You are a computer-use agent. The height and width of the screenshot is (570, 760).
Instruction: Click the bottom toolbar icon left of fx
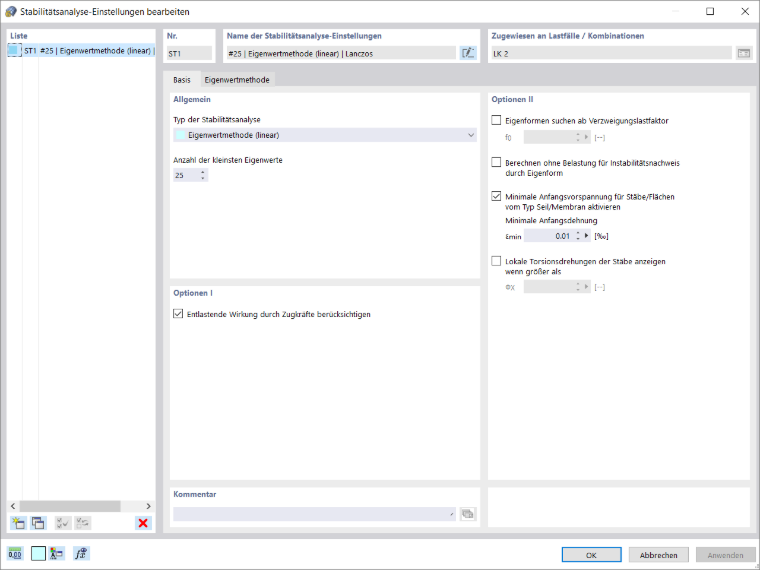click(57, 554)
